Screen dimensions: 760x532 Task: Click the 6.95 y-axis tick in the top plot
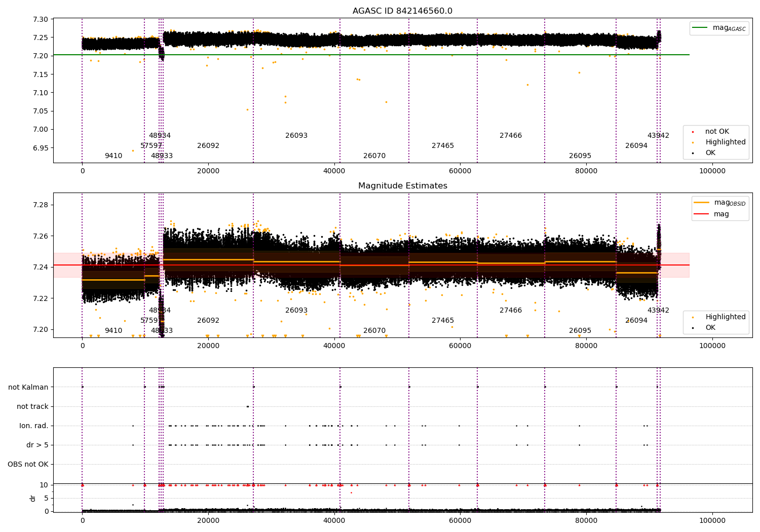[41, 148]
